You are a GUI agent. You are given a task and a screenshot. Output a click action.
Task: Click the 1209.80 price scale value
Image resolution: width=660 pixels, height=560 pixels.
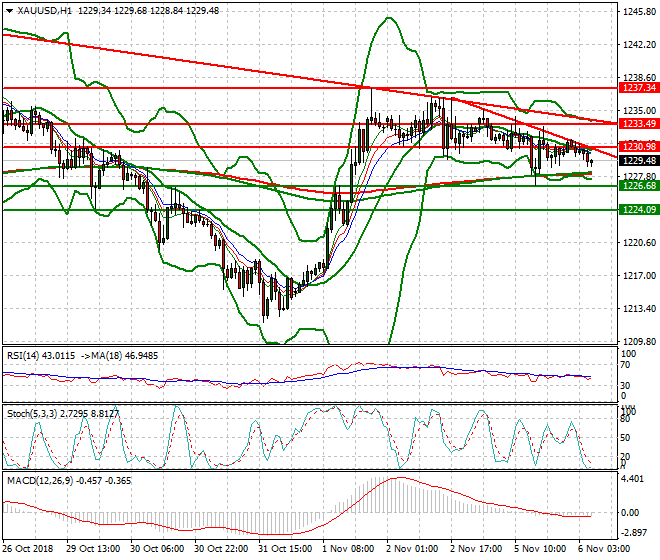(639, 341)
